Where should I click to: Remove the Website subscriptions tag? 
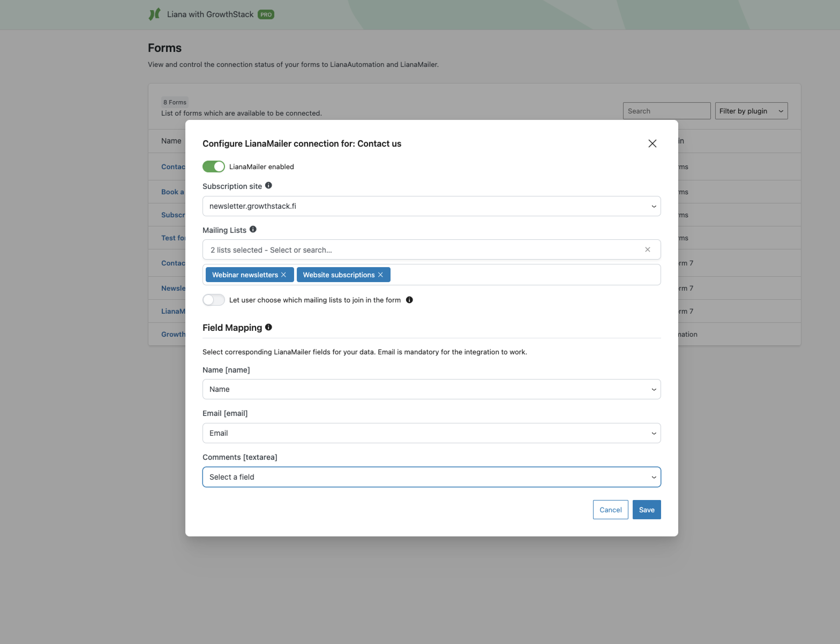tap(380, 275)
